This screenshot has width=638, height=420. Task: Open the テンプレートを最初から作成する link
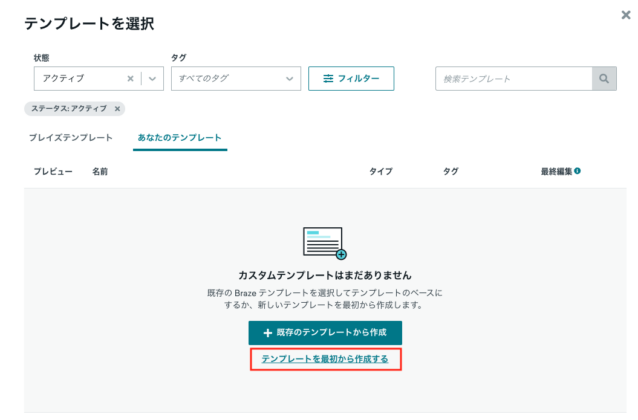click(x=325, y=358)
